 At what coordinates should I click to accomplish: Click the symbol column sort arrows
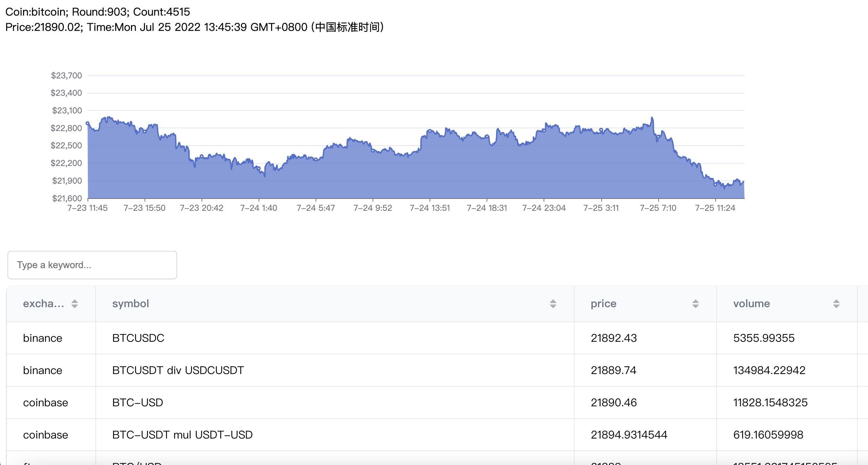[x=553, y=304]
